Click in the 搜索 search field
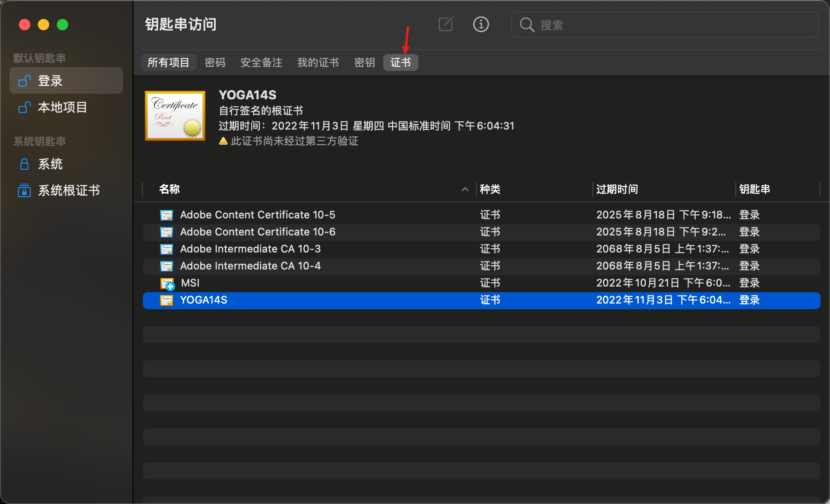 [x=672, y=25]
